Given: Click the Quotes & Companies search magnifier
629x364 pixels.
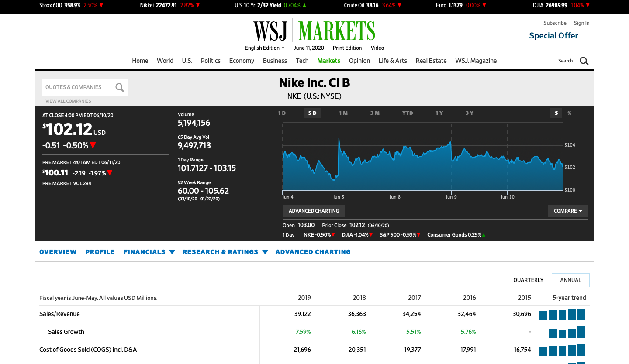Looking at the screenshot, I should [119, 87].
